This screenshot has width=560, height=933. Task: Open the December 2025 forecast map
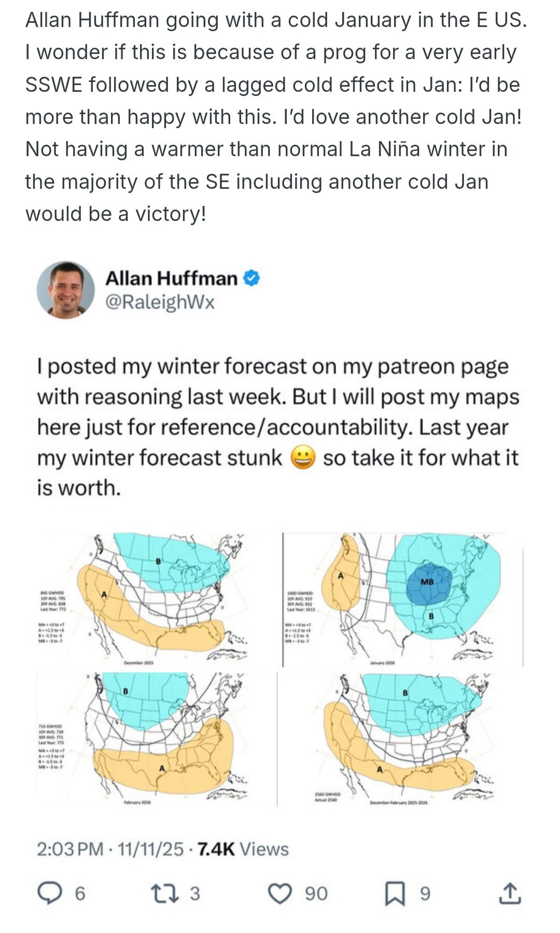[x=156, y=600]
